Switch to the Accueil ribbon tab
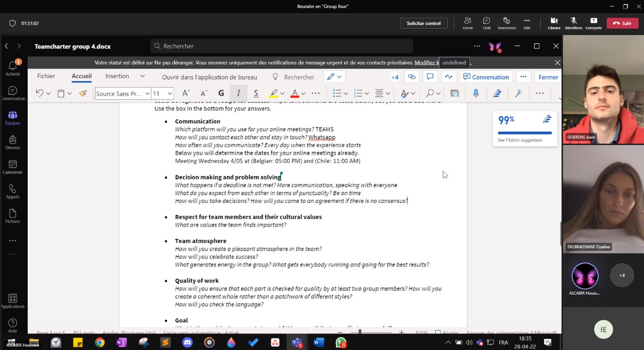The width and height of the screenshot is (644, 350). click(82, 76)
